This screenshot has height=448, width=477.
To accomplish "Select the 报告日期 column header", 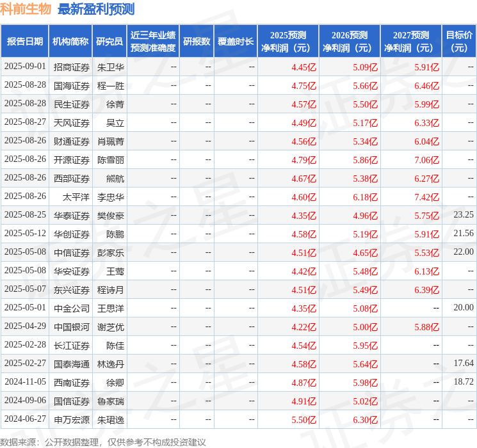I will tap(25, 42).
